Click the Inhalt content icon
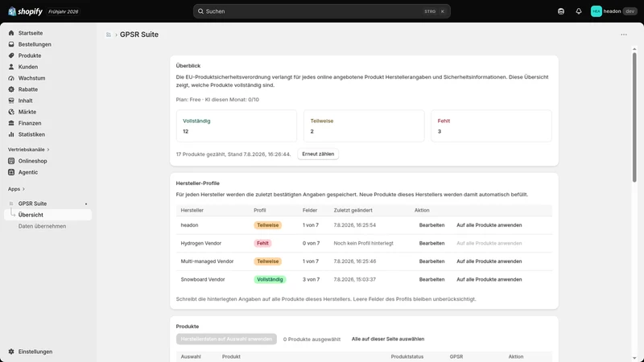 point(11,101)
